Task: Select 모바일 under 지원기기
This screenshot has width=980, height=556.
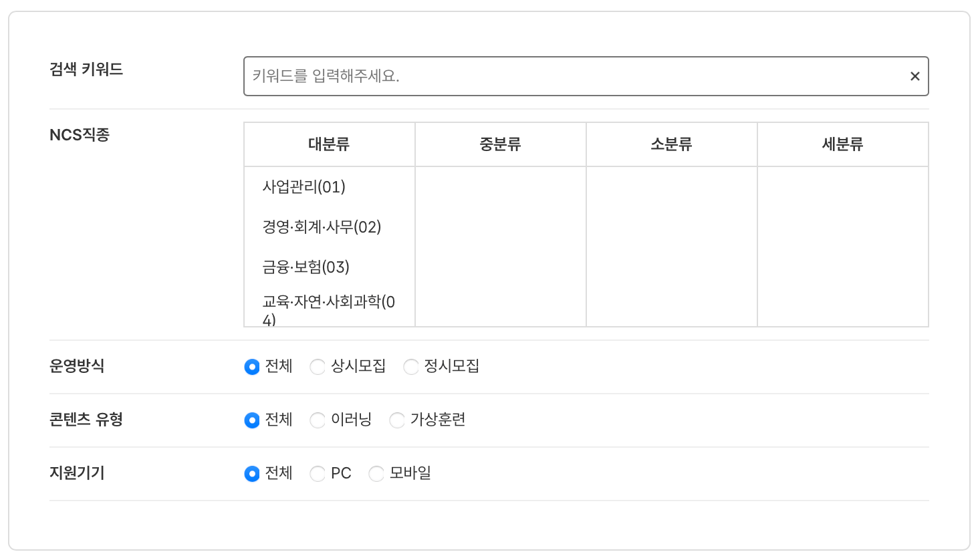Action: (376, 473)
